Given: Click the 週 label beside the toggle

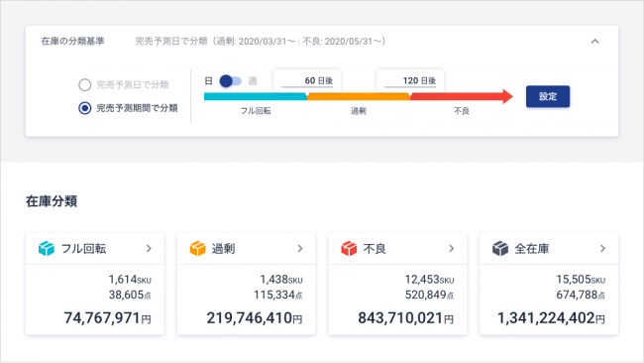Looking at the screenshot, I should click(253, 81).
